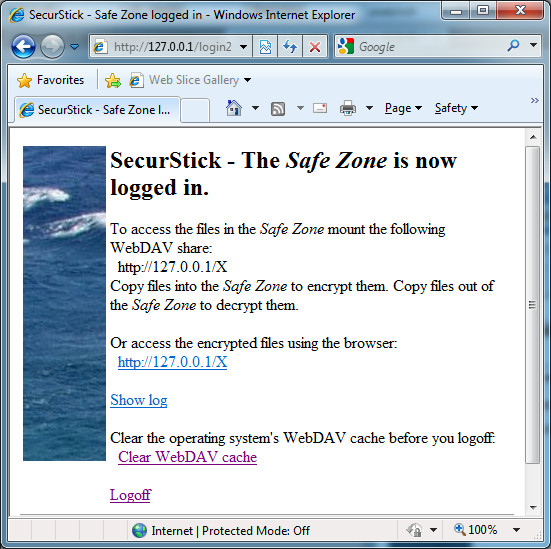This screenshot has height=549, width=551.
Task: Click the security lock status icon
Action: coord(414,530)
